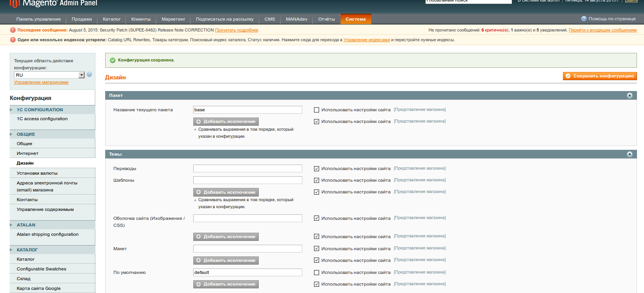
Task: Go to Перейти к входящим сообщениям link
Action: click(x=603, y=30)
